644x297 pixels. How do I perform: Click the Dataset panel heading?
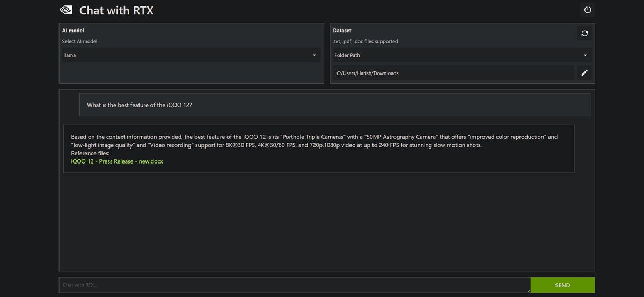pos(342,31)
